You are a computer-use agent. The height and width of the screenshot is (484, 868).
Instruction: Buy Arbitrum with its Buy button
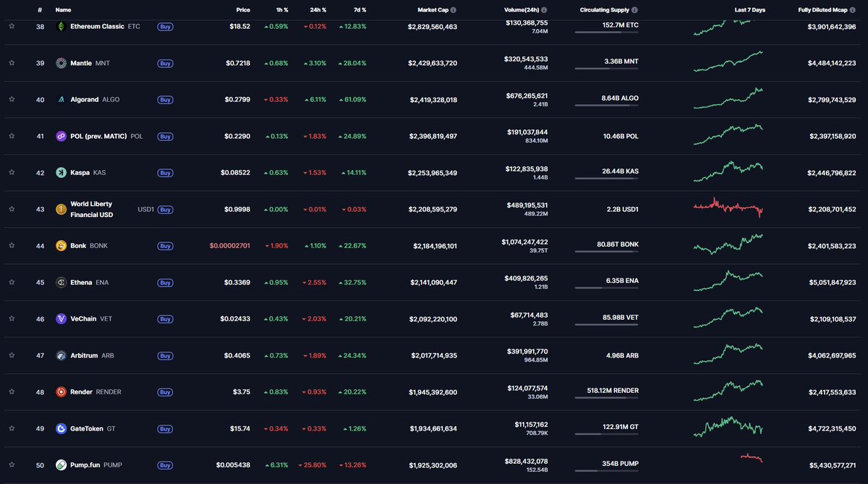coord(166,355)
